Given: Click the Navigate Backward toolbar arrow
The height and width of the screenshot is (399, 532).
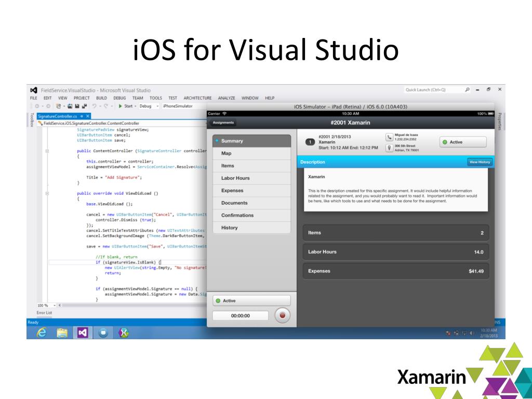Looking at the screenshot, I should [x=37, y=106].
